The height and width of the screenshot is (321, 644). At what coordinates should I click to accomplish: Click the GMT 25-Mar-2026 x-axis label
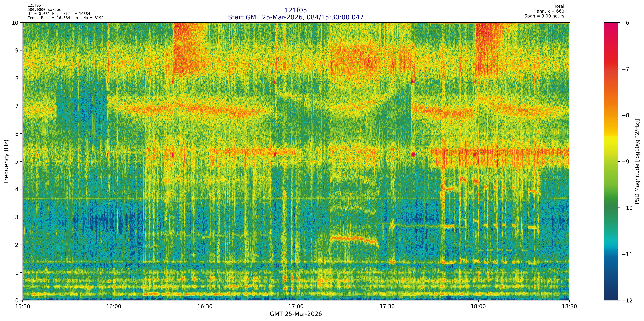[x=296, y=314]
